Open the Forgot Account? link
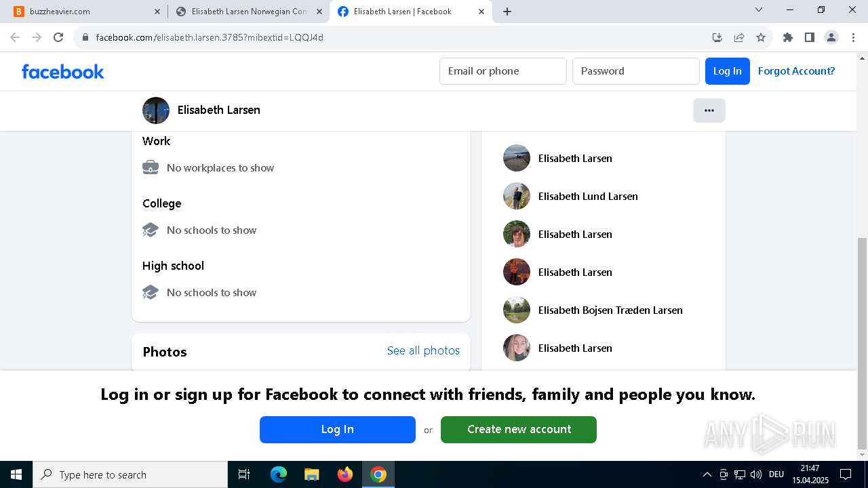868x488 pixels. tap(796, 71)
